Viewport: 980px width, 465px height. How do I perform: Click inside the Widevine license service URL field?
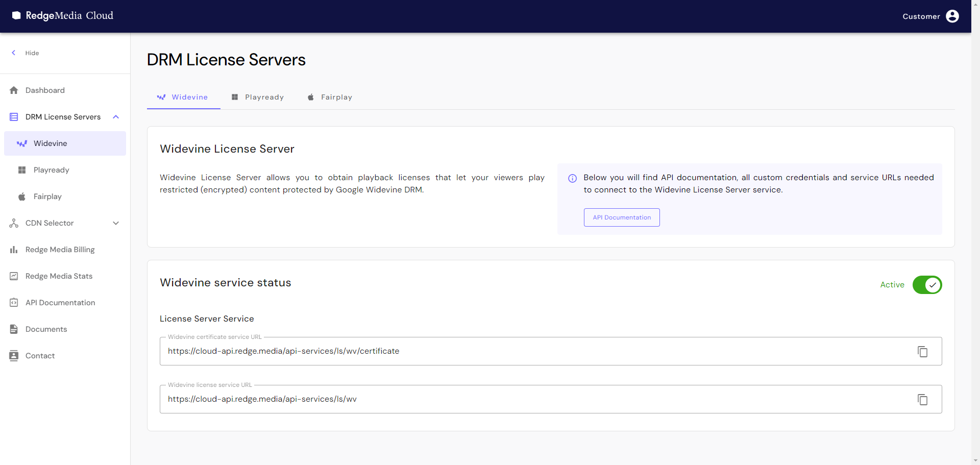click(357, 399)
